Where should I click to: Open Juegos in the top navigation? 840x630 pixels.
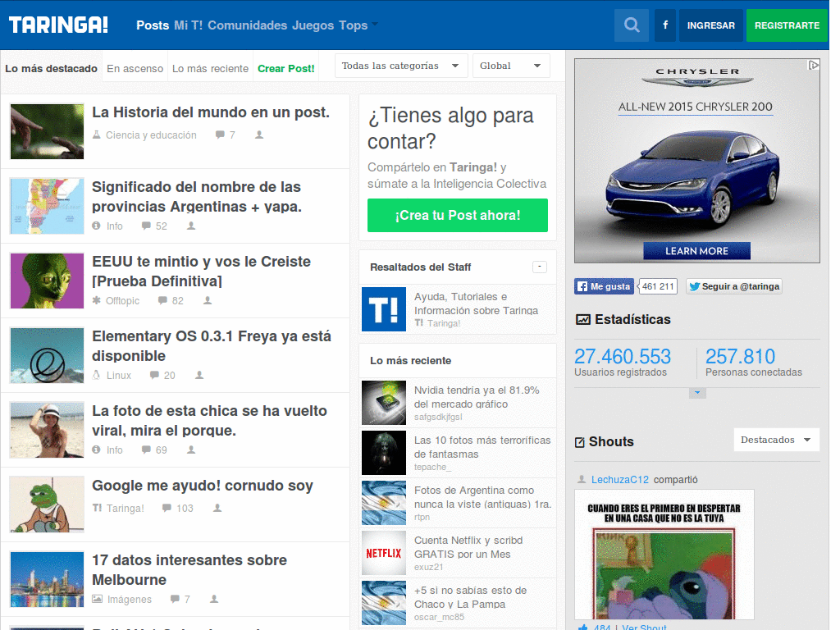coord(313,25)
